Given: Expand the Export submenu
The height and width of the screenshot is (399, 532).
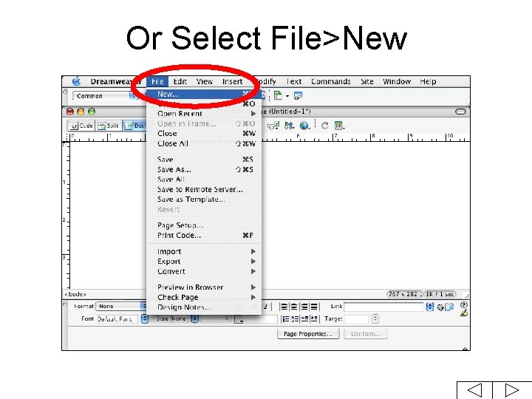Looking at the screenshot, I should (205, 262).
